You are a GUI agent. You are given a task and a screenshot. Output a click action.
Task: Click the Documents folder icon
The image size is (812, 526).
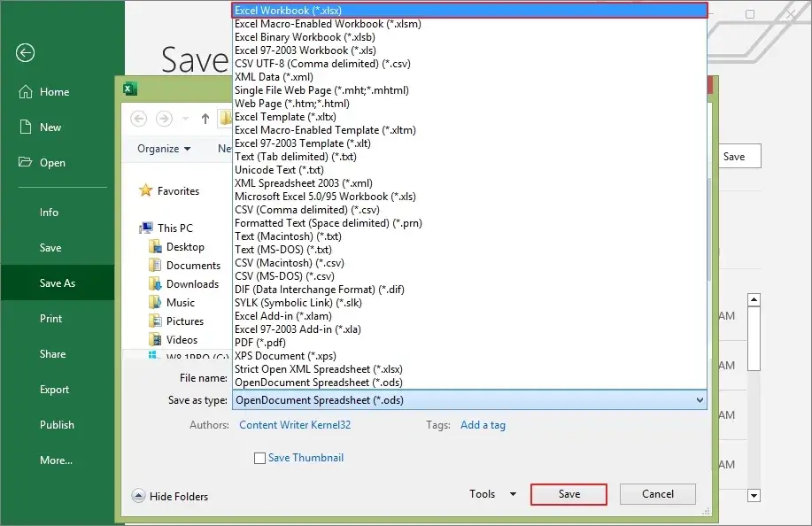click(x=155, y=265)
